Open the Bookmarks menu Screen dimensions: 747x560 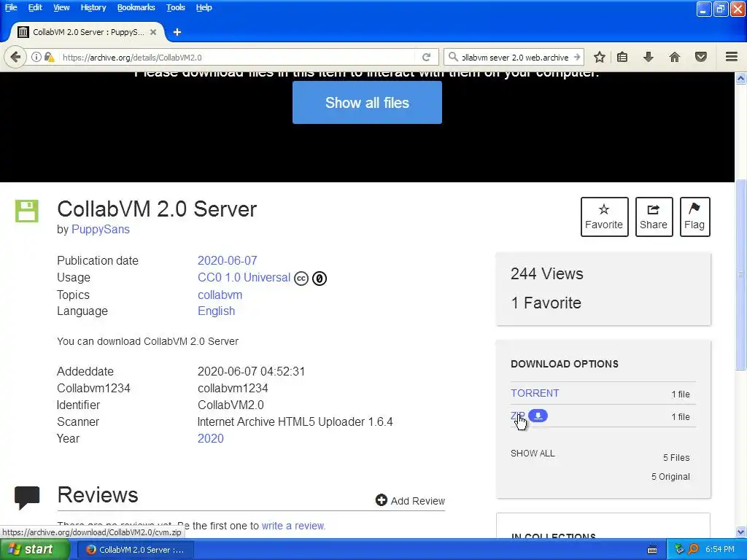[136, 7]
